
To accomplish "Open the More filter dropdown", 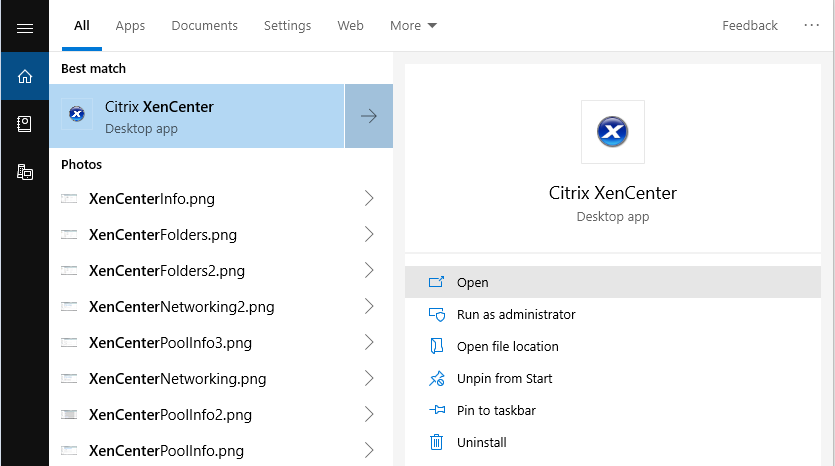I will coord(413,26).
